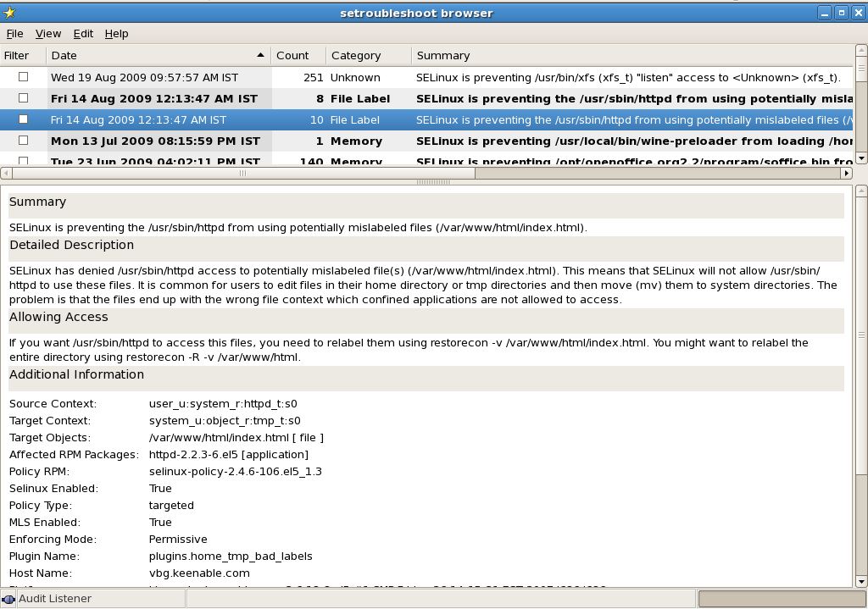Tick the filter checkbox for the xfs alert
This screenshot has width=868, height=609.
(24, 77)
